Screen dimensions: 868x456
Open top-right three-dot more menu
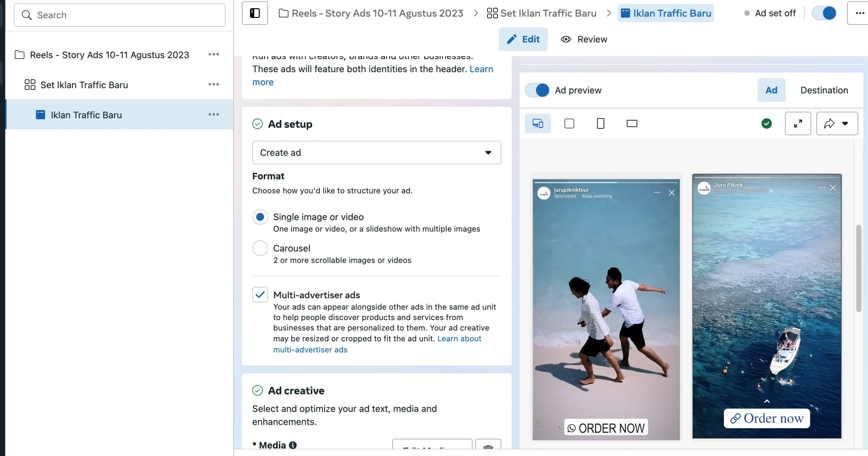coord(860,13)
